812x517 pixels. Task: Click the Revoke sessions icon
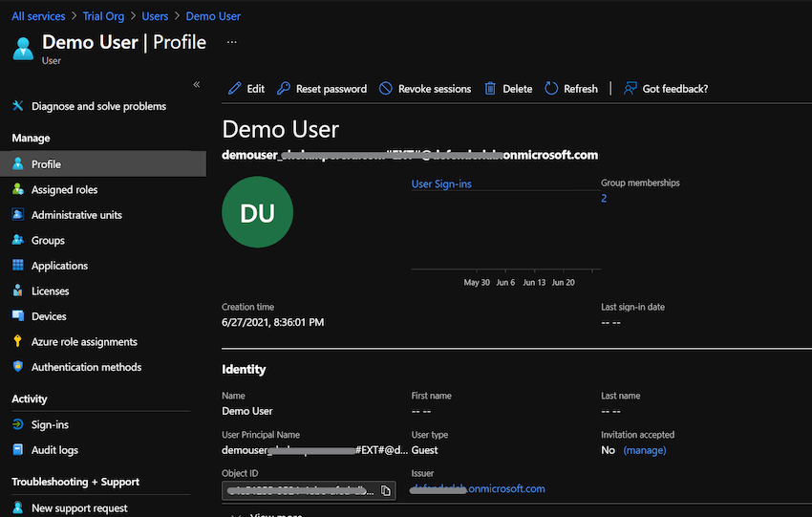coord(386,89)
